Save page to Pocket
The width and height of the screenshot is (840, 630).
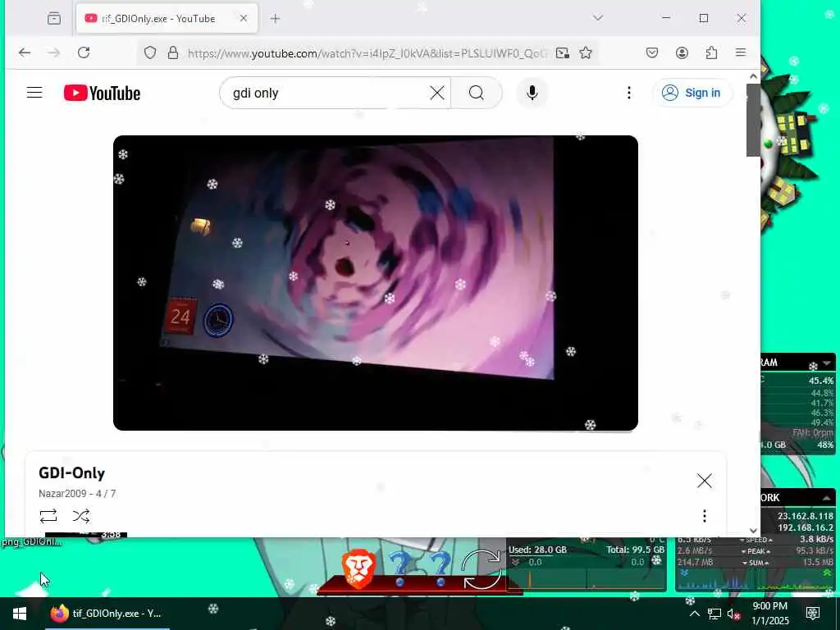click(x=652, y=52)
